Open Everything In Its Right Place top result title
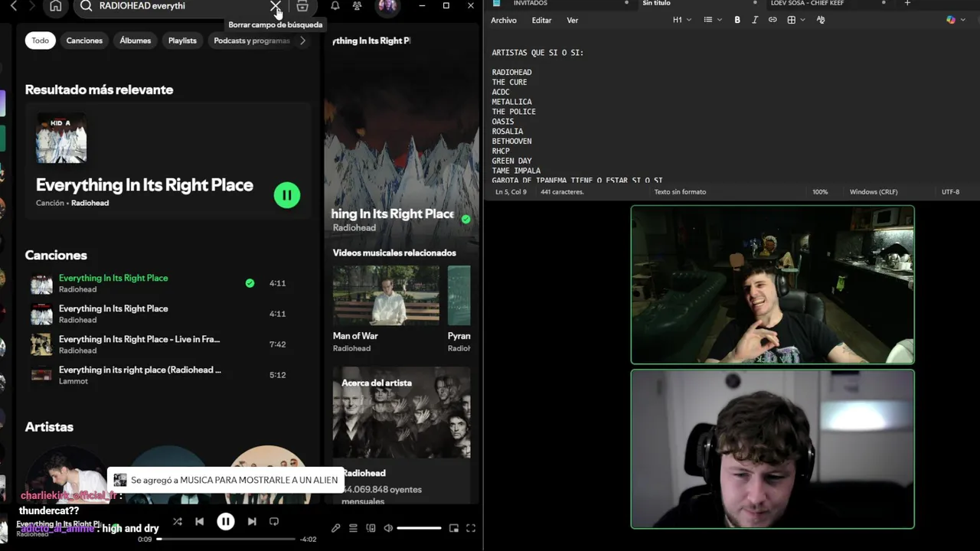 [x=145, y=185]
